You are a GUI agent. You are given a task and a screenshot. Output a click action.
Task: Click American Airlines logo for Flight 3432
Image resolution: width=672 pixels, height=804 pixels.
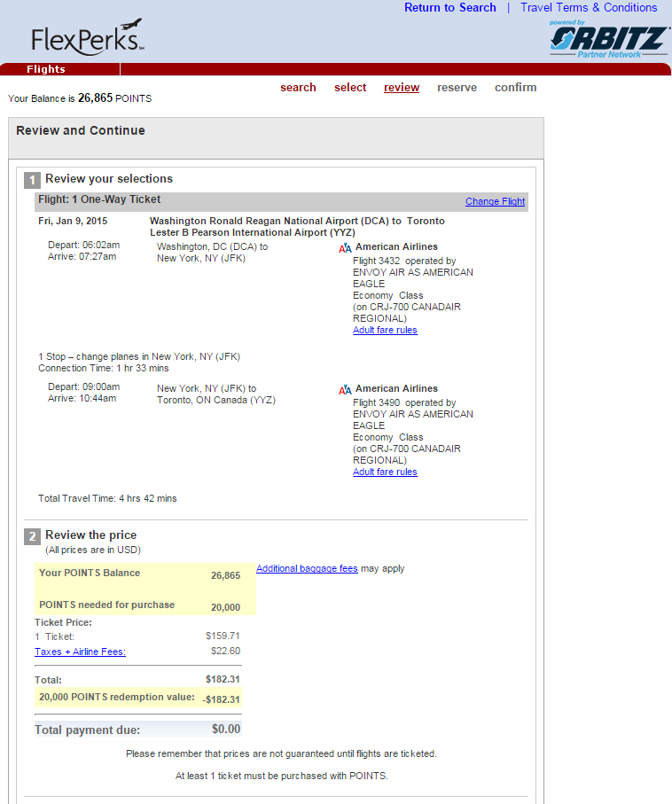[345, 248]
